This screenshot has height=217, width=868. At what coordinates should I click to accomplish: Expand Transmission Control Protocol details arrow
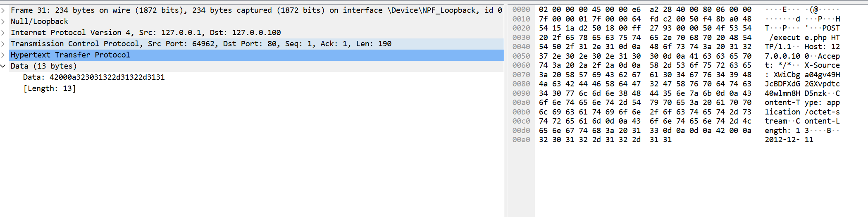(x=3, y=44)
